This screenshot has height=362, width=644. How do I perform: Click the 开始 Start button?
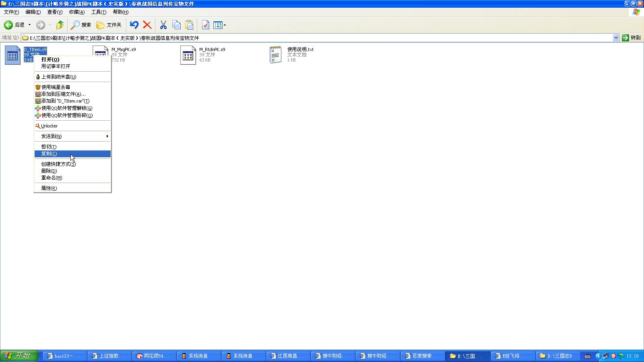coord(19,356)
